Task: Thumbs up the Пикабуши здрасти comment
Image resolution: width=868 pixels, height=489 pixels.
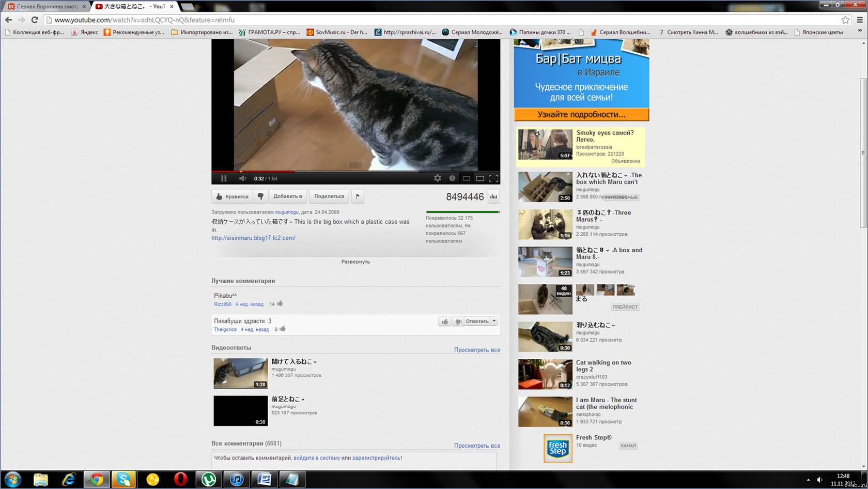Action: (x=444, y=322)
